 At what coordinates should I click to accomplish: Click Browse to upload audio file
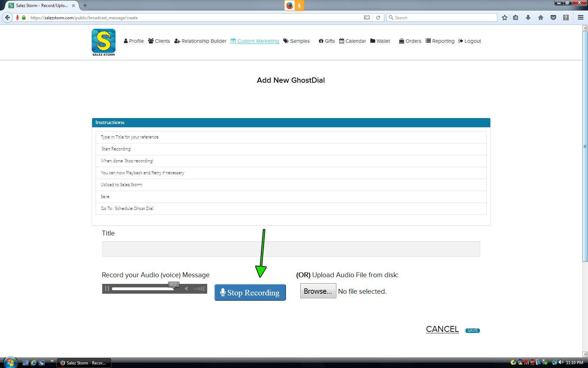click(x=318, y=291)
